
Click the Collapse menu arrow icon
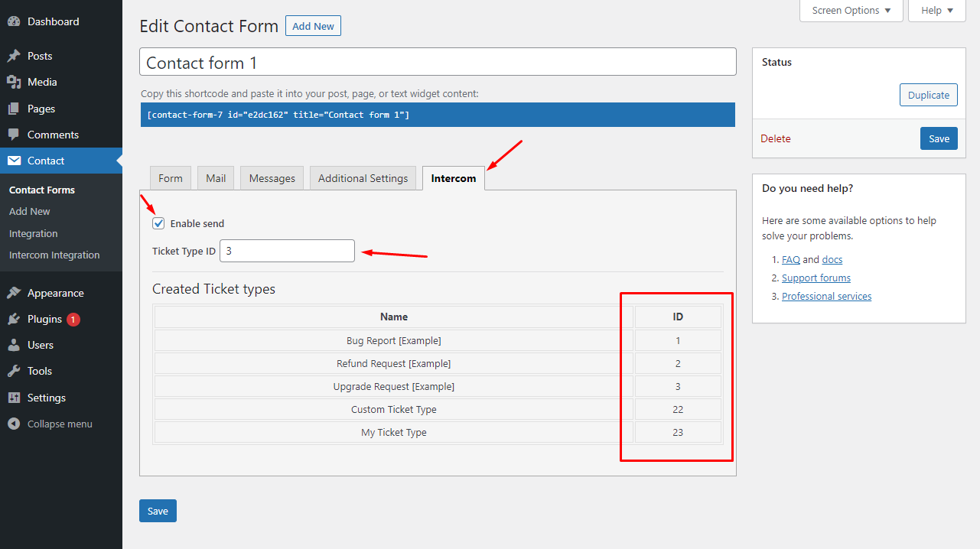14,424
